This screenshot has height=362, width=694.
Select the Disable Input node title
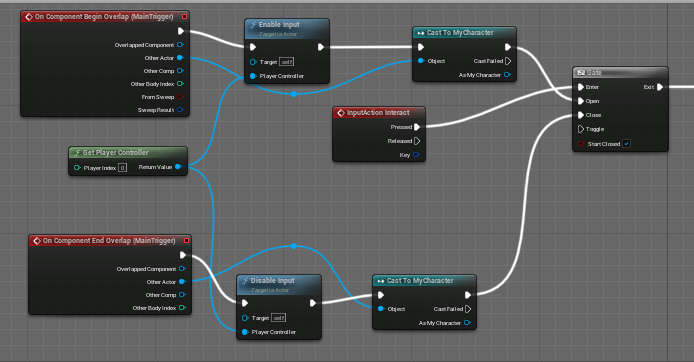point(272,281)
